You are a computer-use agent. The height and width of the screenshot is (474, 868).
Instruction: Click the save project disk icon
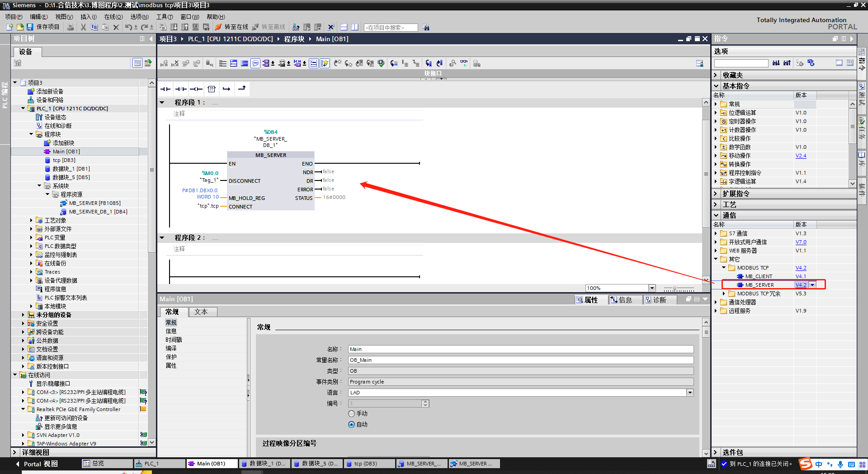[x=30, y=27]
